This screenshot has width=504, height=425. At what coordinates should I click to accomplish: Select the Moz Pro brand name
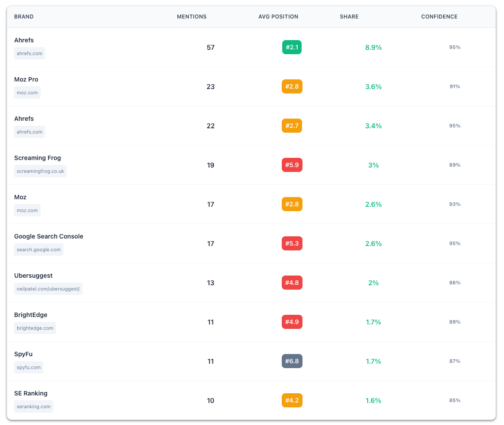pos(26,79)
